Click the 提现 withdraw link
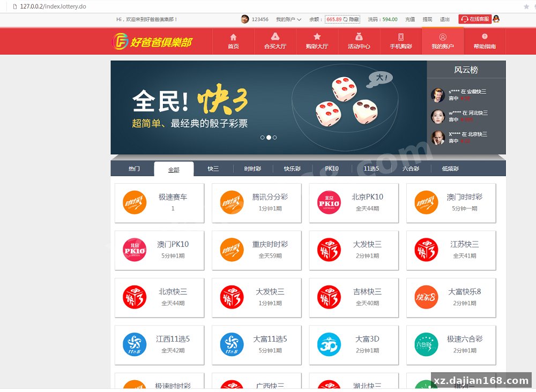 click(x=427, y=19)
